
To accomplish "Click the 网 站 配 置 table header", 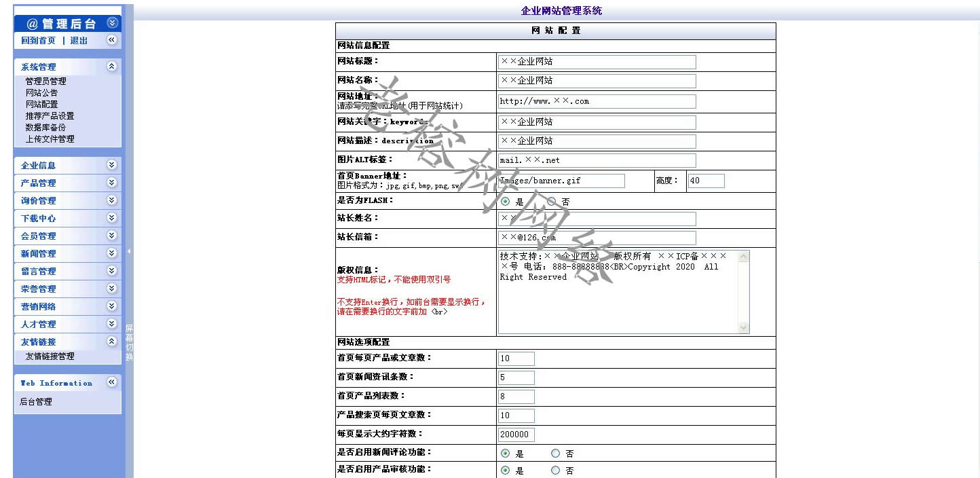I will pos(556,31).
